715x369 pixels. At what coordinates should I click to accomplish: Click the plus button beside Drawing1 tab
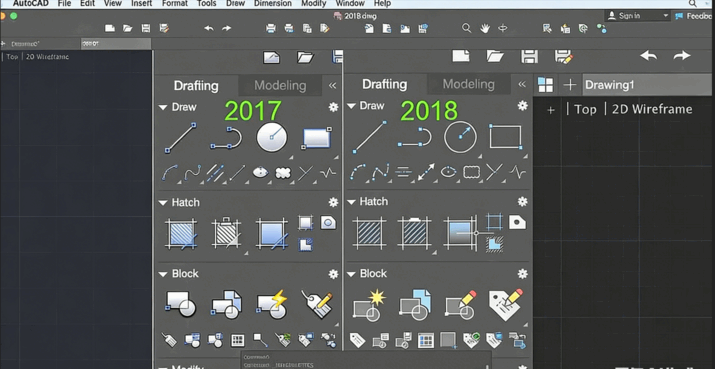(x=570, y=85)
